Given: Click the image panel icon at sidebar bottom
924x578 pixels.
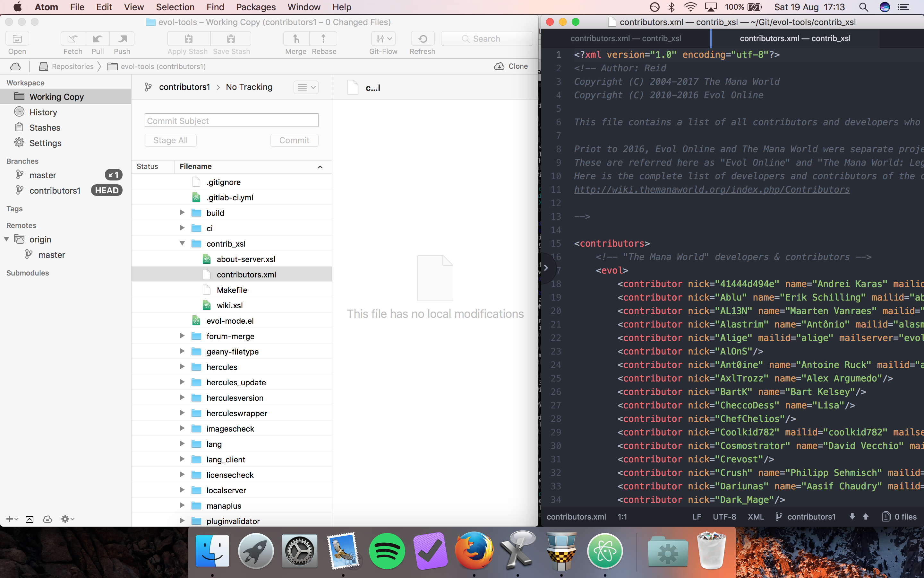Looking at the screenshot, I should pos(30,519).
